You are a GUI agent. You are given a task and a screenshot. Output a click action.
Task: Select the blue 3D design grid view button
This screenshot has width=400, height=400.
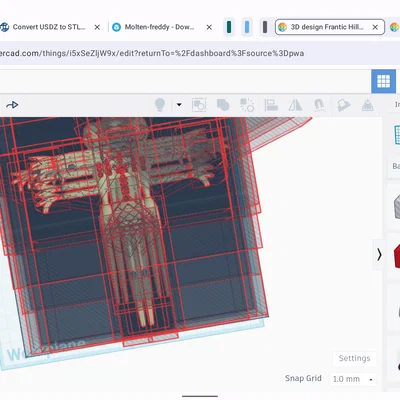click(x=383, y=81)
